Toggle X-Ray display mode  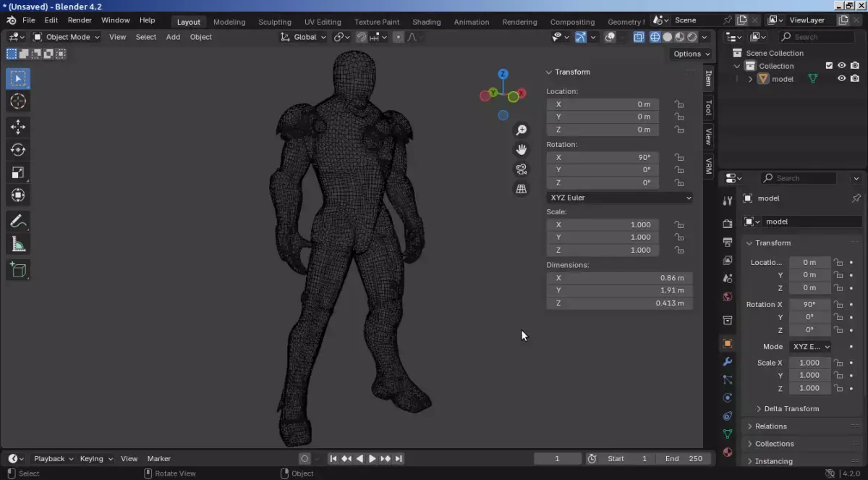click(639, 37)
